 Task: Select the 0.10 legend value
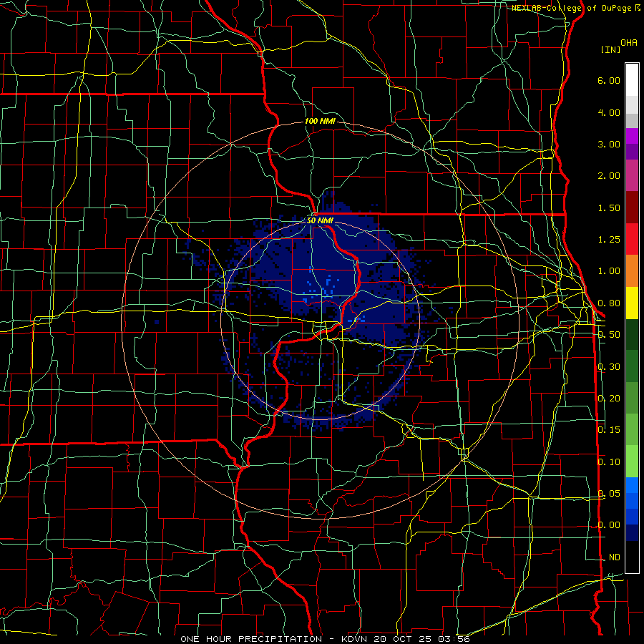click(609, 462)
